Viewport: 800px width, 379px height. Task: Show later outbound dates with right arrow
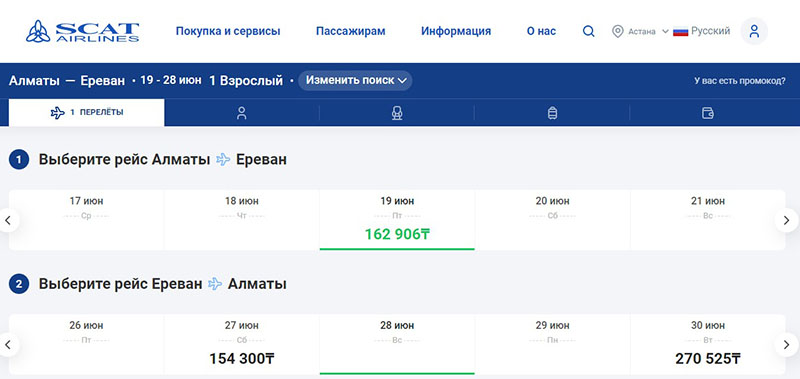pyautogui.click(x=787, y=220)
